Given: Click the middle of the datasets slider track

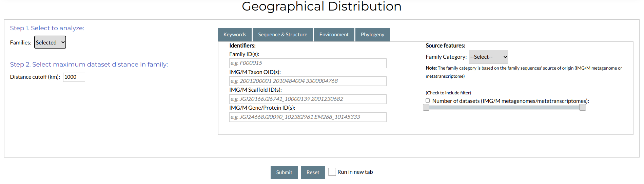Looking at the screenshot, I should pyautogui.click(x=504, y=107).
